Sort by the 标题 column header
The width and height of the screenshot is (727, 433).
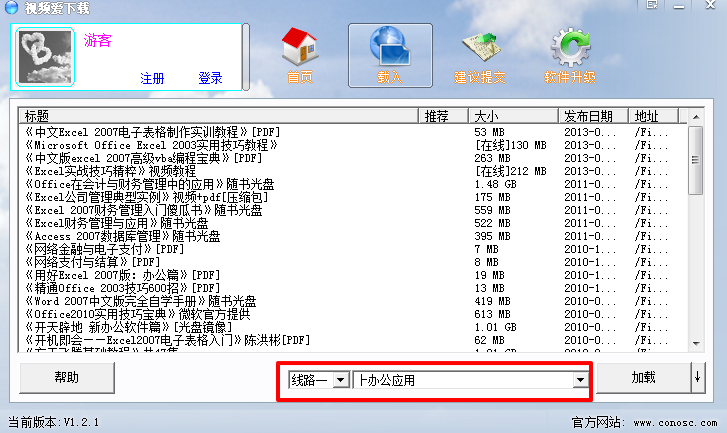tap(218, 116)
